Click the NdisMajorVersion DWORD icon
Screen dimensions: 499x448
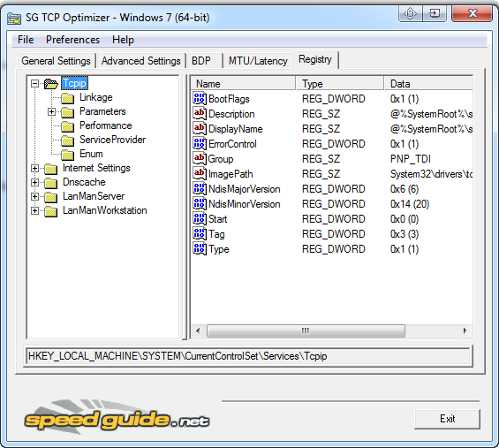[x=200, y=188]
